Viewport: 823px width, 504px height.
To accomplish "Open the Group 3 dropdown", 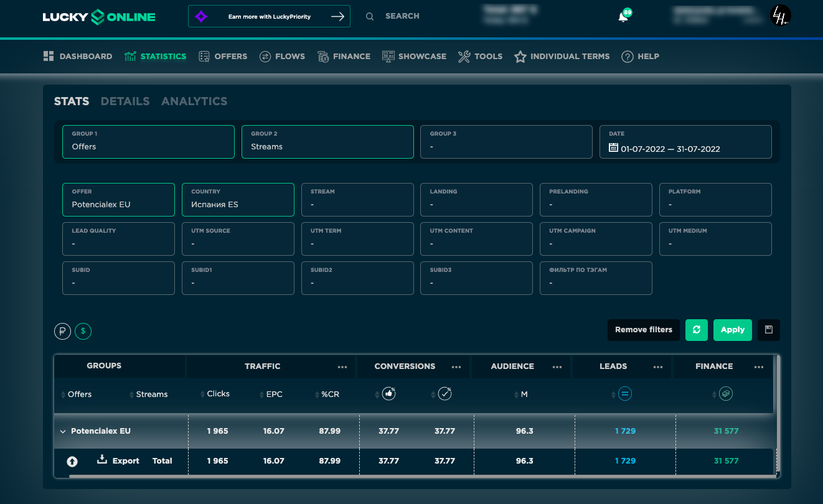I will tap(507, 142).
